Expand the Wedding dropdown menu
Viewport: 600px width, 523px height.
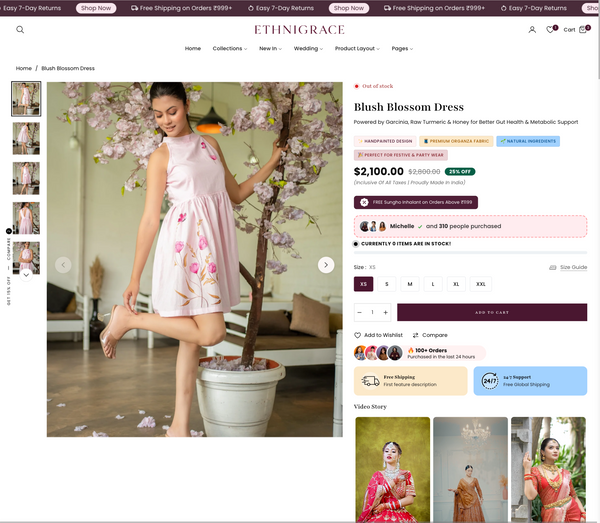point(308,48)
